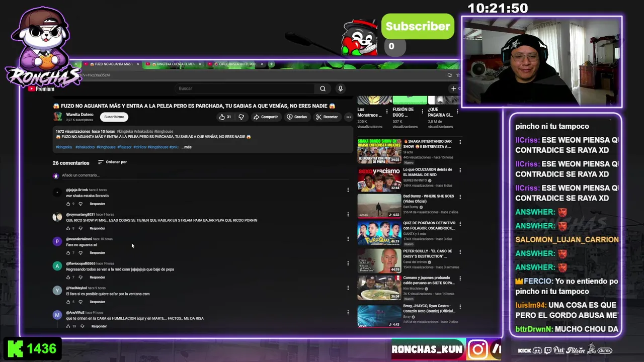Dislike @jejeje-lk1mb's comment
This screenshot has height=362, width=644.
coord(80,204)
